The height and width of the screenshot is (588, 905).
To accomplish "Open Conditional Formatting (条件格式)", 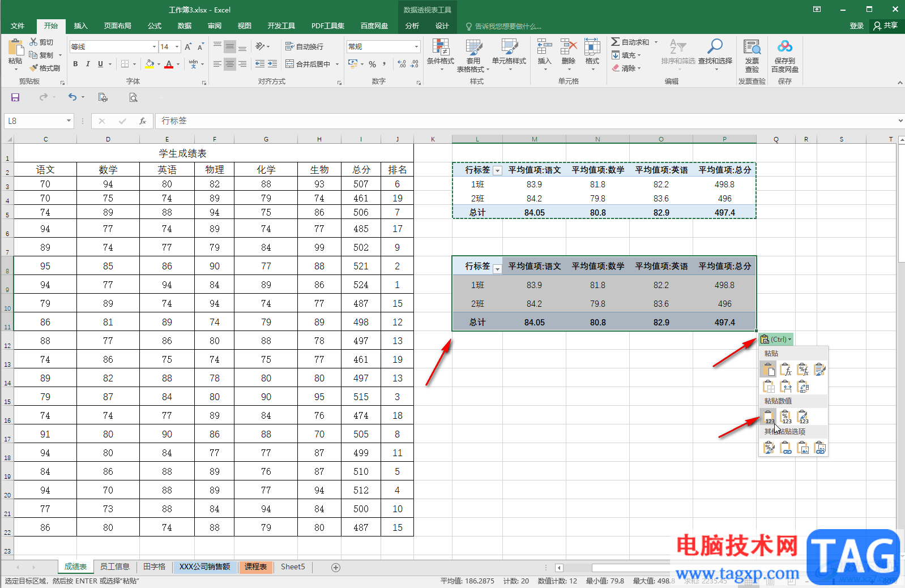I will click(440, 55).
